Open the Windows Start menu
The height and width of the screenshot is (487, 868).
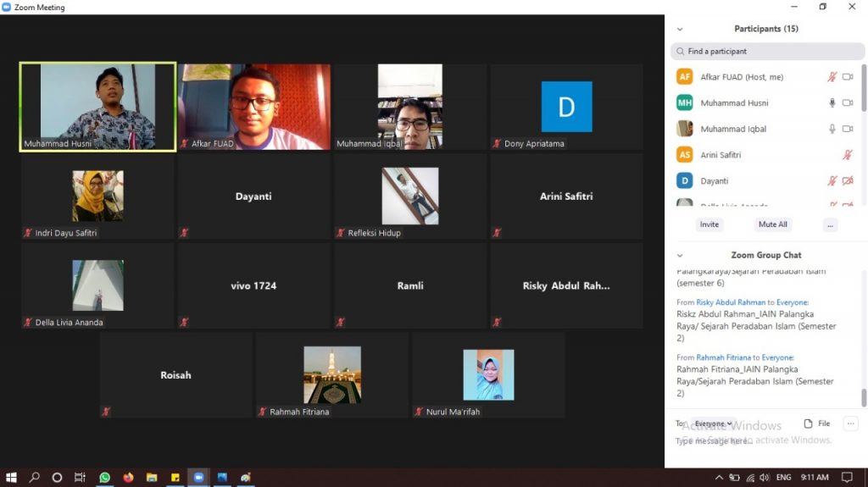click(11, 477)
